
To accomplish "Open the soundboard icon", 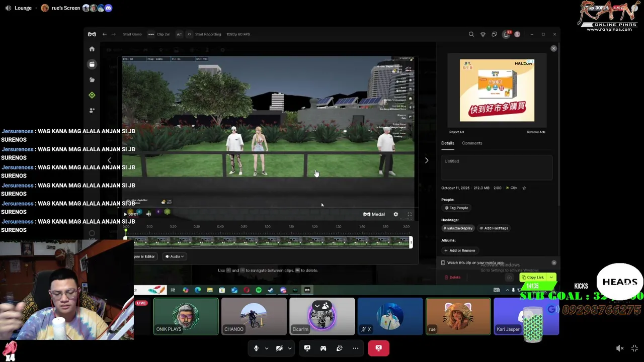I will tap(340, 348).
